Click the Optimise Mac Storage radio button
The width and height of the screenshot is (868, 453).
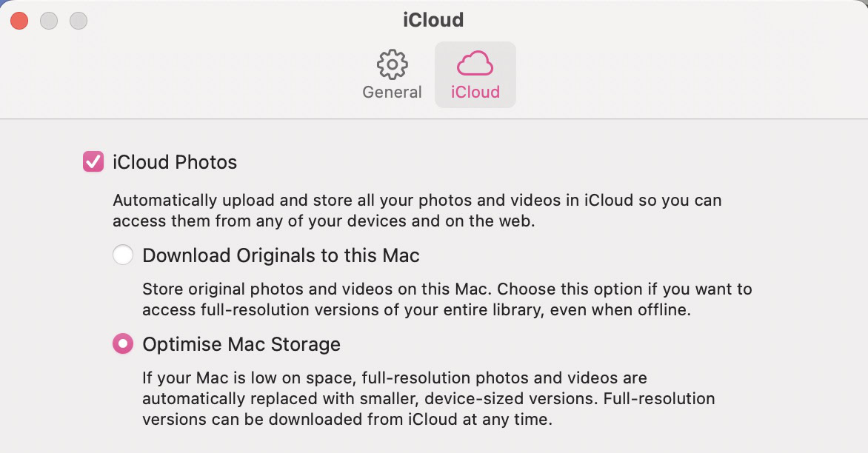click(123, 344)
